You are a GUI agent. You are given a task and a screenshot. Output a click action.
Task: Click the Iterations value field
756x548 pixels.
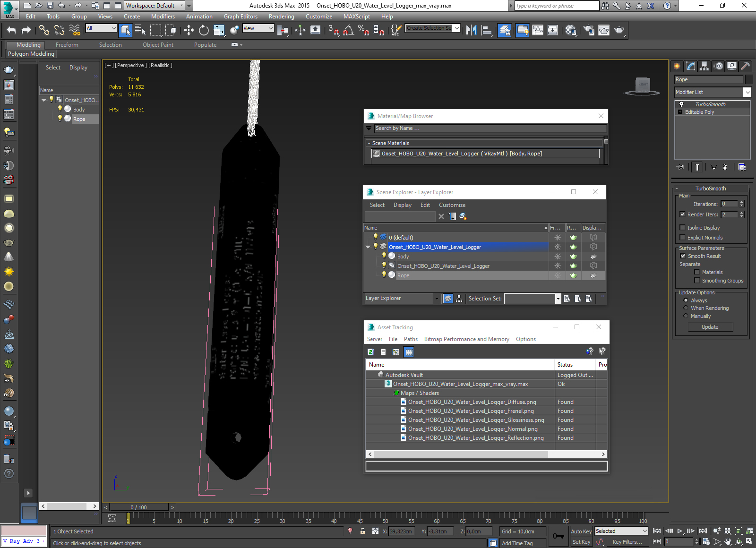(730, 204)
